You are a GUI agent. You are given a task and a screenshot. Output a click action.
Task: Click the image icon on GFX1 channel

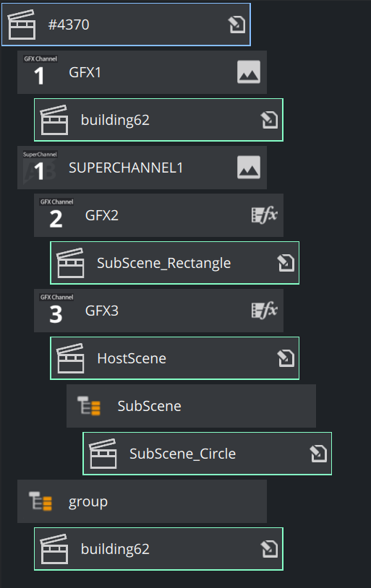(249, 72)
